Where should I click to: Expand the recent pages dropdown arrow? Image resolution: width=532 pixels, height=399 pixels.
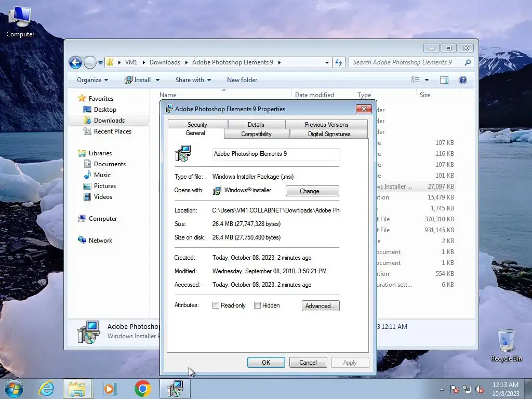coord(100,63)
